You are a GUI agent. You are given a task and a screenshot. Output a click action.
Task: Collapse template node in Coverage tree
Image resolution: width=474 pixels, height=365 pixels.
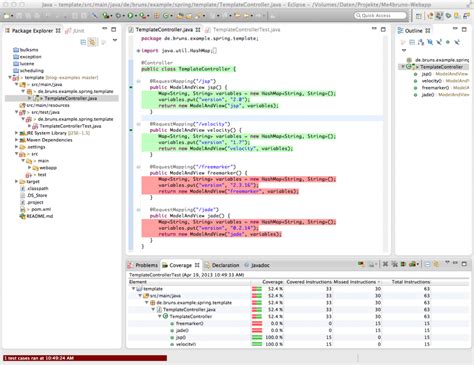(133, 289)
